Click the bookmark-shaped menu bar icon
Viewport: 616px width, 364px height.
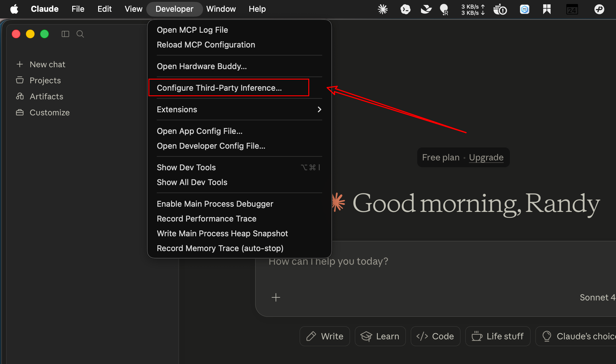(x=547, y=9)
